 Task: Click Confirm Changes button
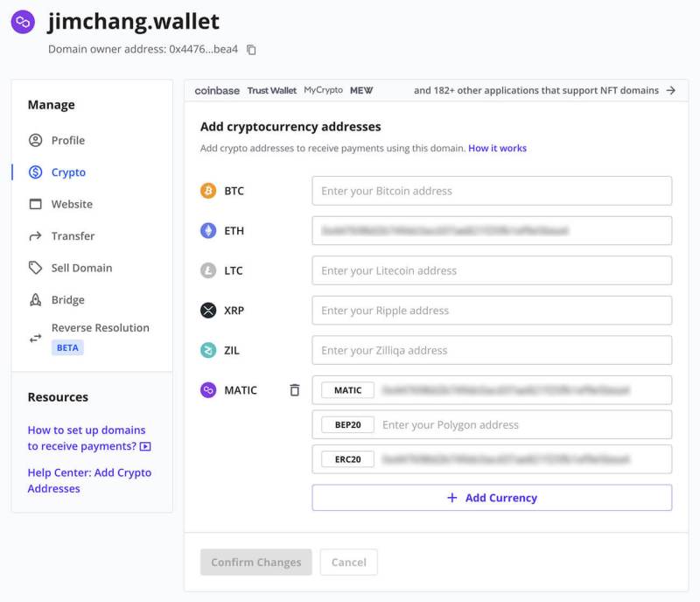tap(255, 563)
